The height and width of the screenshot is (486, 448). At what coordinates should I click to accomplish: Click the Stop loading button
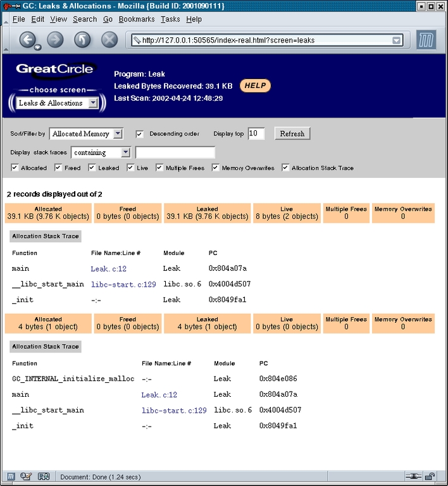(x=109, y=40)
